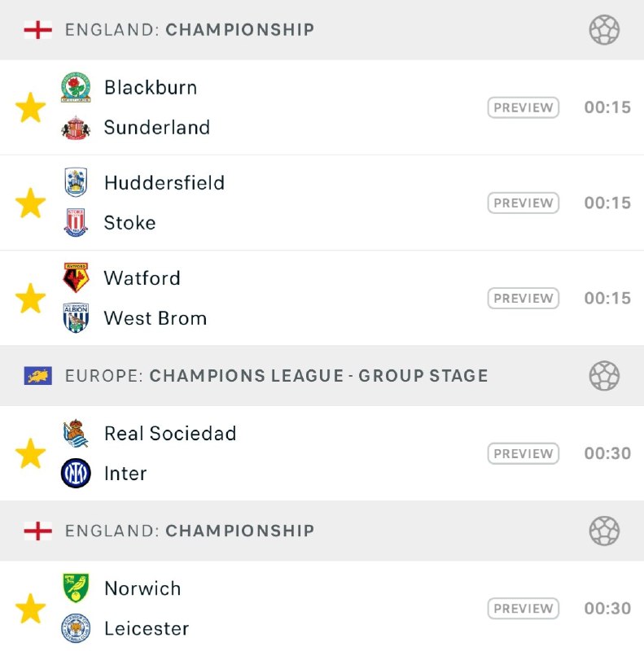
Task: Click the Leicester club crest
Action: (x=76, y=629)
